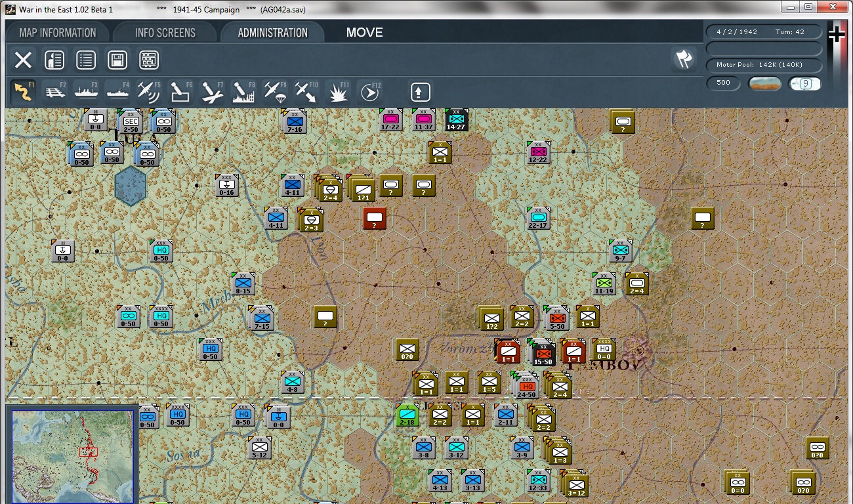Select the magenta unit counter labeled 17-22
Viewport: 853px width, 504px height.
[391, 119]
